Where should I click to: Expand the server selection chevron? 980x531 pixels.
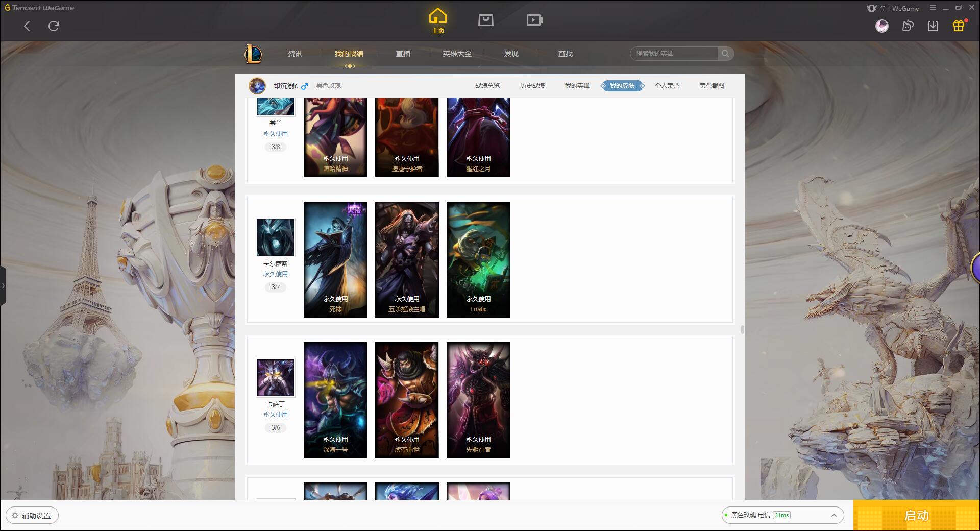coord(834,515)
